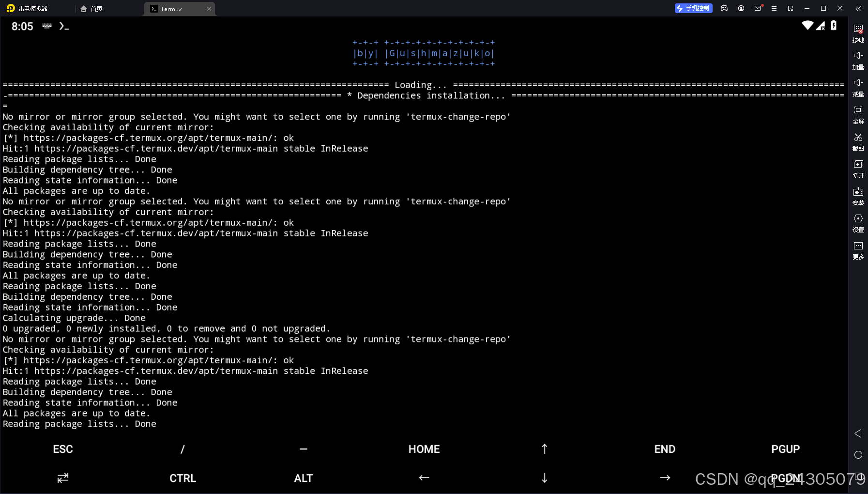This screenshot has height=494, width=868.
Task: Click the keyboard icon in Android status bar
Action: tap(47, 26)
